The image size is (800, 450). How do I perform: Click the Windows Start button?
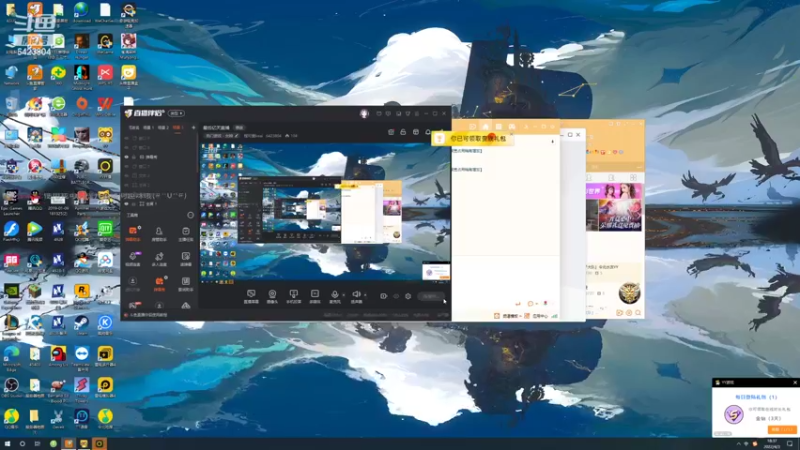[x=7, y=444]
